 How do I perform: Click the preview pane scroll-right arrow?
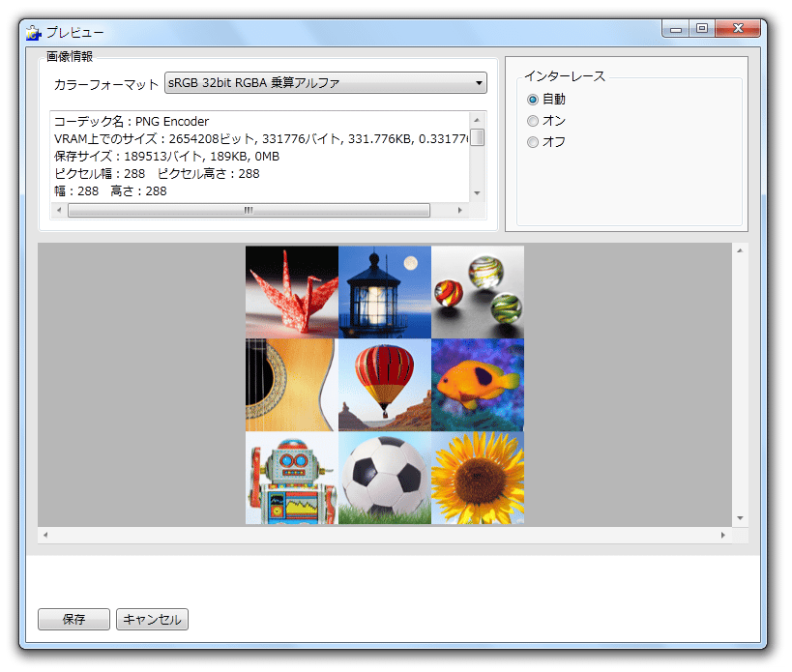click(722, 535)
